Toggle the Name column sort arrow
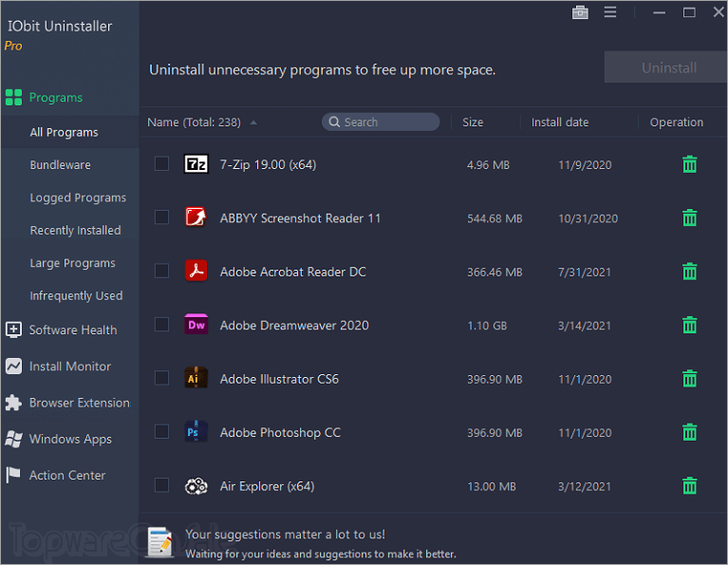 click(253, 122)
